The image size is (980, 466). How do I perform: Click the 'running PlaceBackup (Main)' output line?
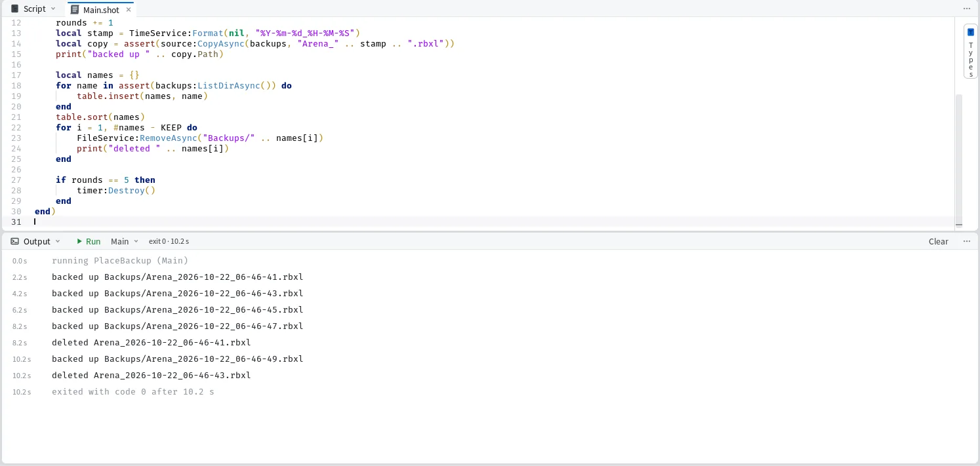click(x=120, y=260)
